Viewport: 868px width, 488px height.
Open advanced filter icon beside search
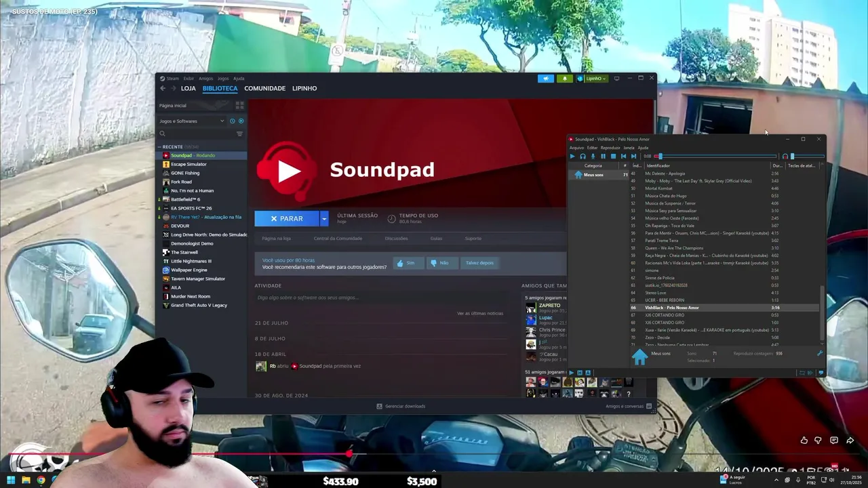[239, 134]
